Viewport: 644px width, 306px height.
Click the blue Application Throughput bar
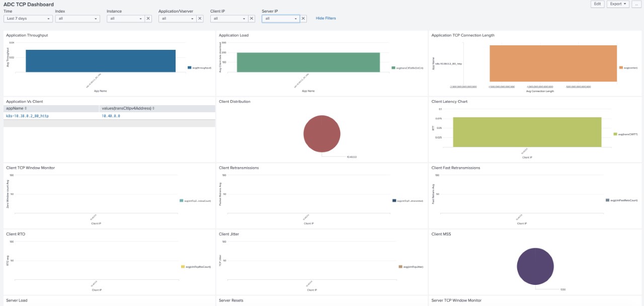pos(101,61)
